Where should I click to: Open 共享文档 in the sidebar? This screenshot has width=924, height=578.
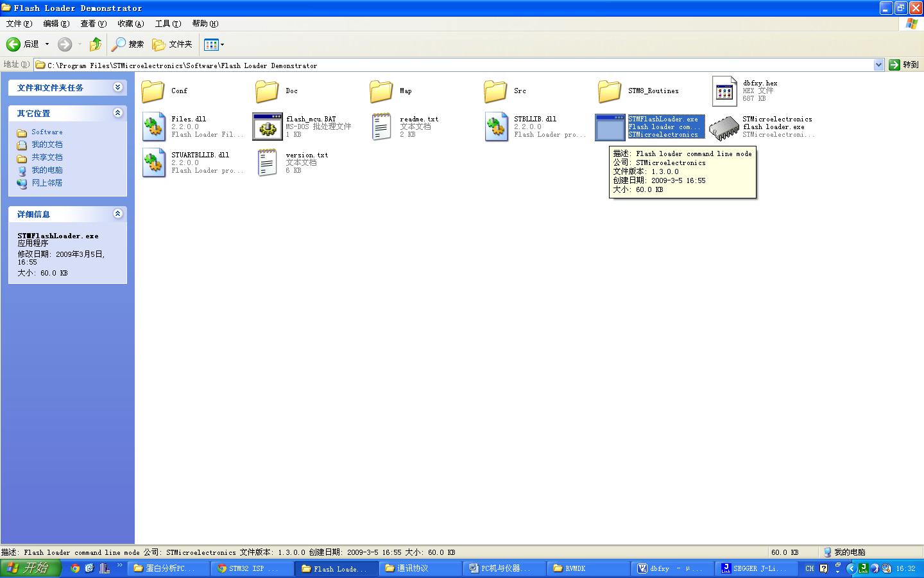47,157
